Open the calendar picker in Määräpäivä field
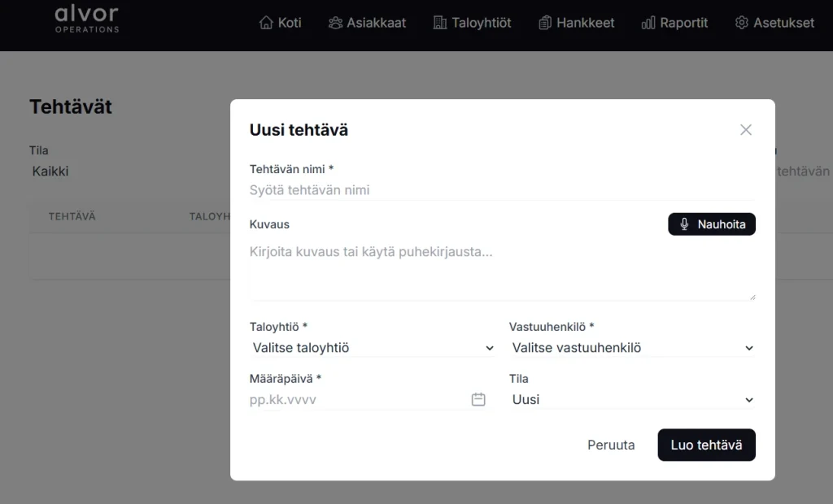Image resolution: width=833 pixels, height=504 pixels. point(478,399)
